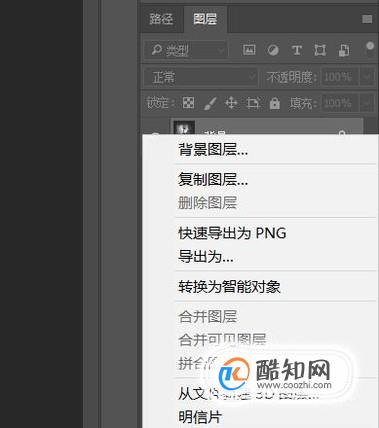Prevent artboard auto-nesting lock icon
The image size is (379, 428).
[x=253, y=103]
